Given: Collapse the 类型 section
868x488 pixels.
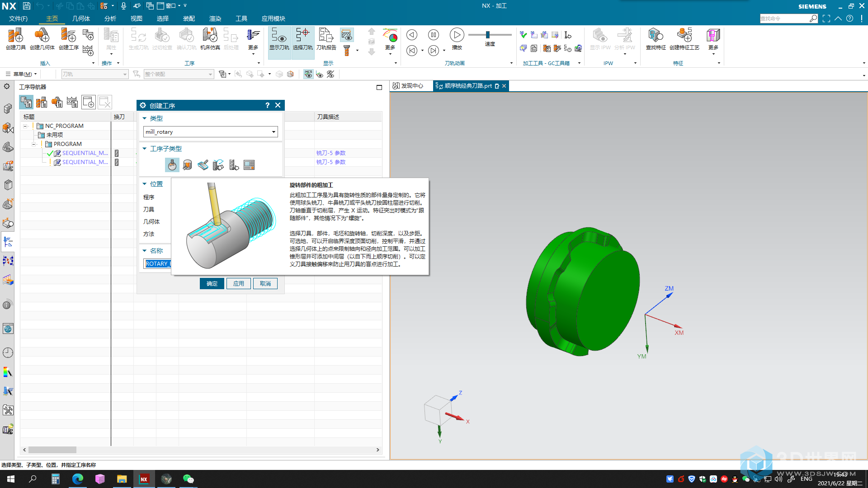Looking at the screenshot, I should click(145, 118).
